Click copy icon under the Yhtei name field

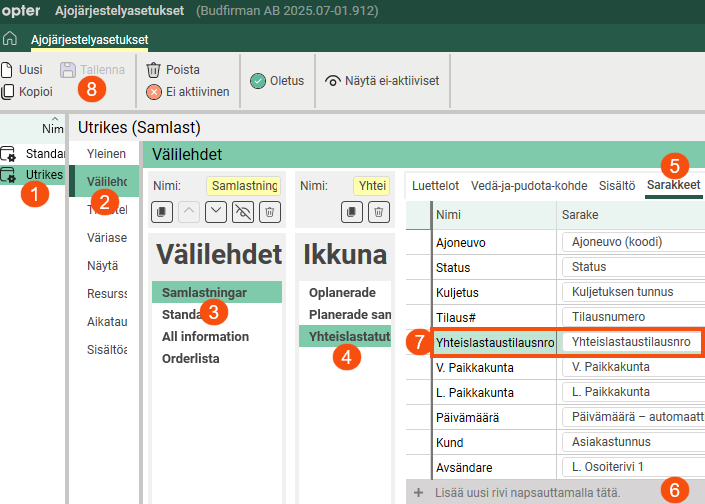(351, 211)
